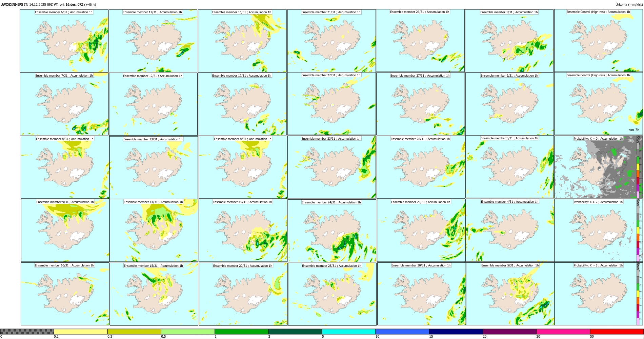Click the 'Úrkoma (mm/klst)' unit label
644x339 pixels.
coord(628,5)
